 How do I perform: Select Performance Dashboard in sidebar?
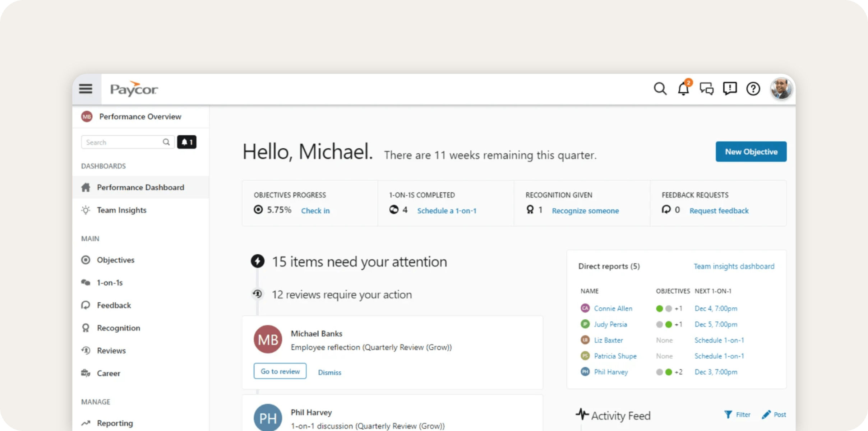point(140,187)
